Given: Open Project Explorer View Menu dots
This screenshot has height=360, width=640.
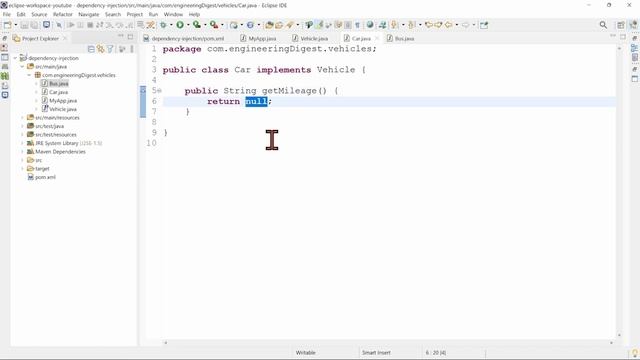Looking at the screenshot, I should (x=132, y=49).
